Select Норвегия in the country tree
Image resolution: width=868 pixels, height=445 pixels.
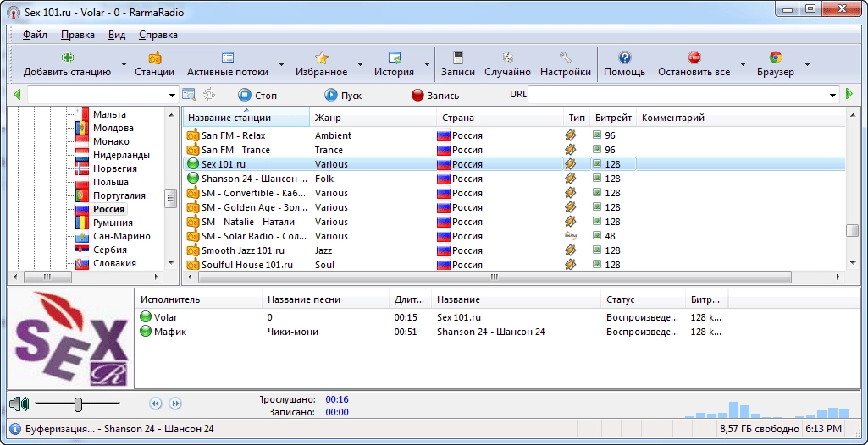coord(114,168)
